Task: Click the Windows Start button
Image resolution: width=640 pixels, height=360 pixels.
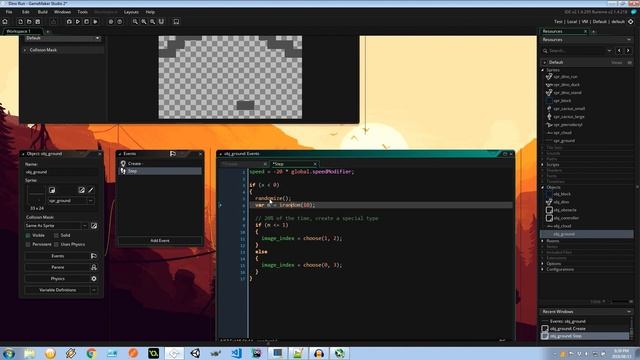Action: click(x=9, y=353)
